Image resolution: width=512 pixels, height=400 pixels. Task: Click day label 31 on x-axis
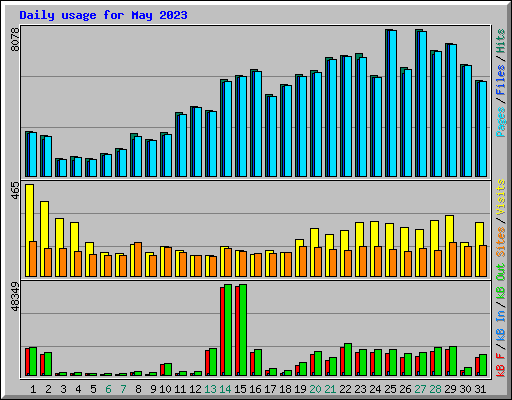click(480, 389)
